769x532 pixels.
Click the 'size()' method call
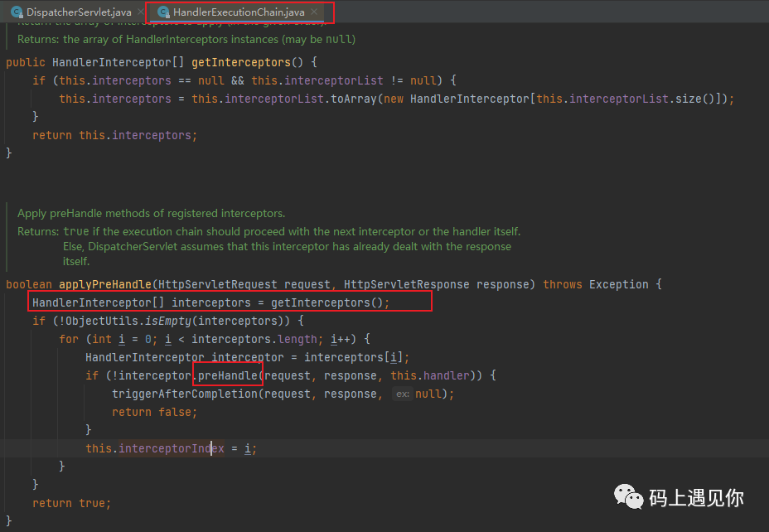695,99
